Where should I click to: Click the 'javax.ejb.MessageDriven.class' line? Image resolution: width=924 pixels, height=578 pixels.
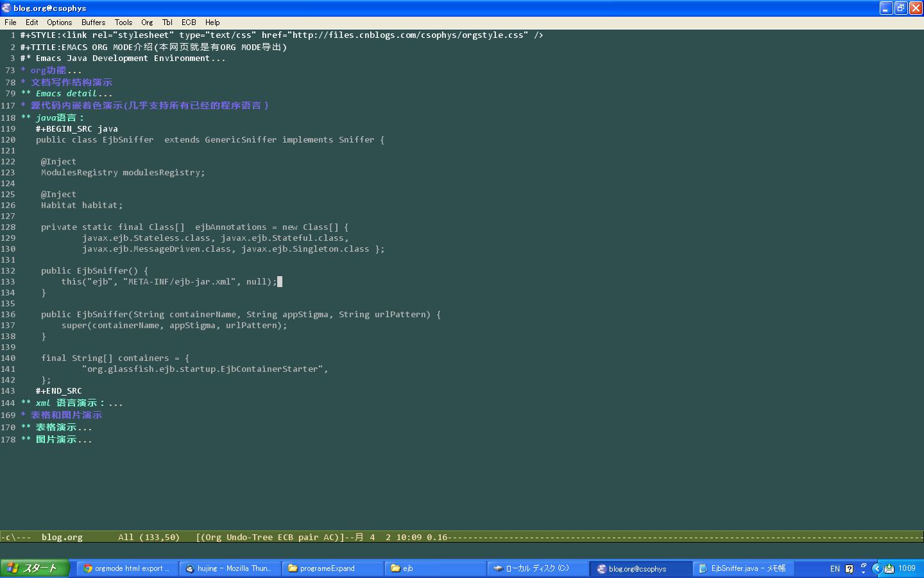coord(233,249)
